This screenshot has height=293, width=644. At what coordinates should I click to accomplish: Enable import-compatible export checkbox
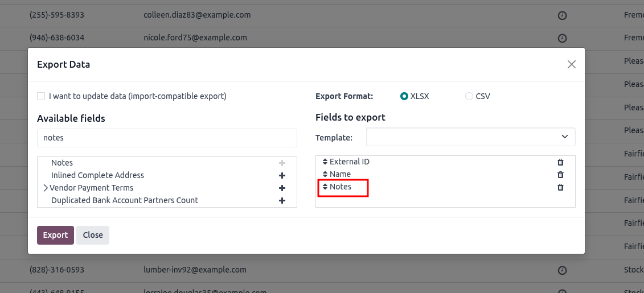click(x=41, y=97)
